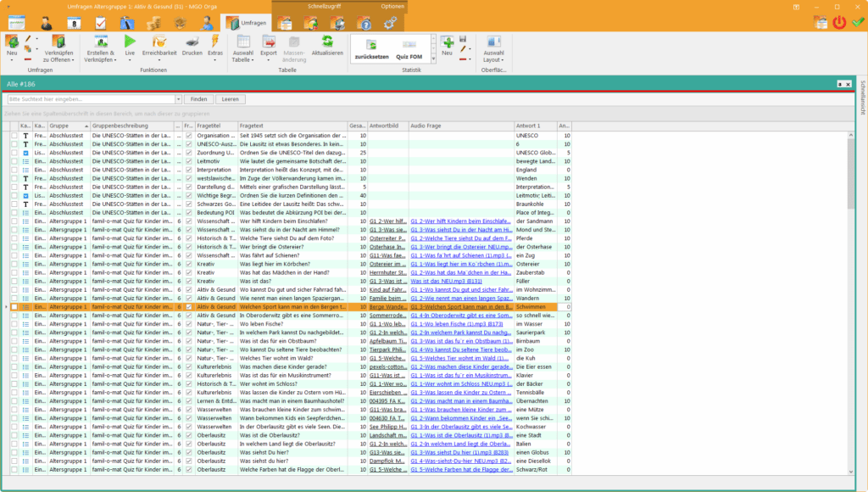Open the search text history dropdown arrow
The image size is (868, 492).
[178, 99]
